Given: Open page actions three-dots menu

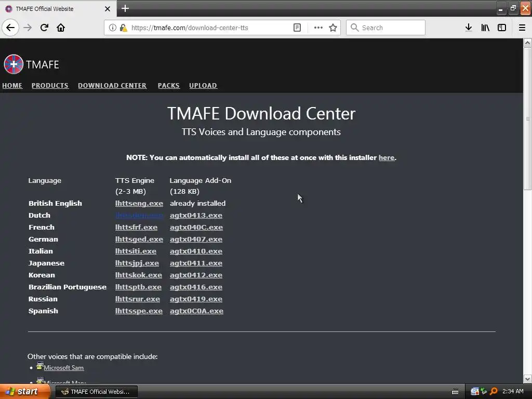Looking at the screenshot, I should [x=318, y=28].
